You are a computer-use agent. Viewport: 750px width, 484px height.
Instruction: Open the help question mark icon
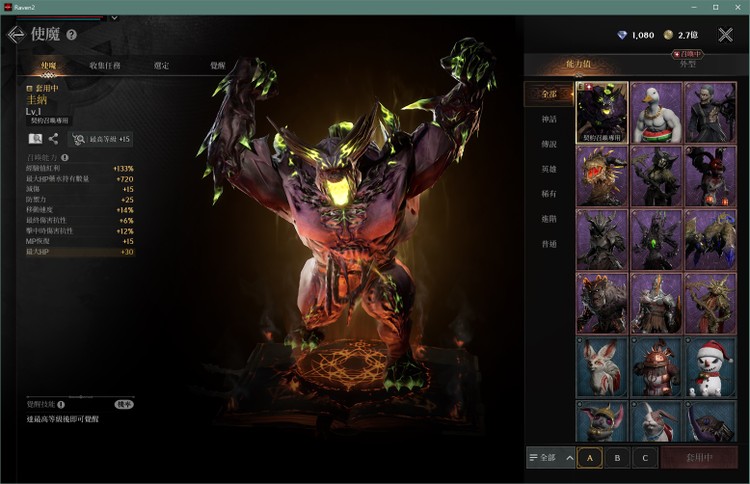(71, 35)
